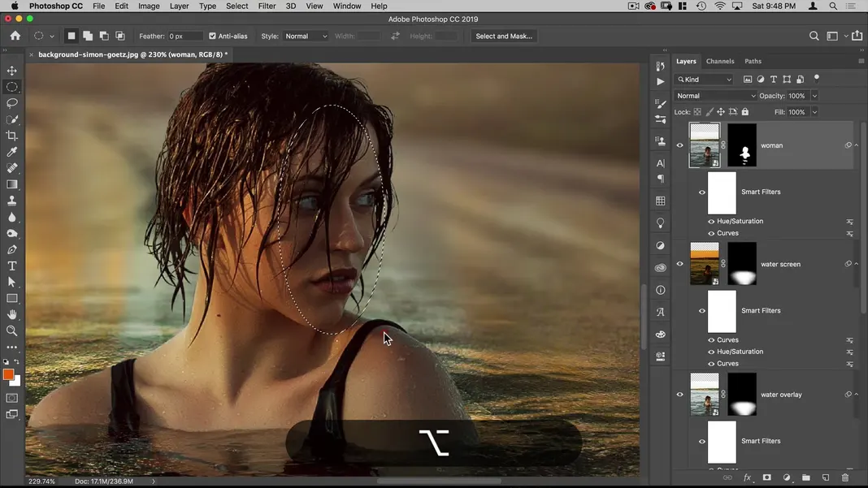Select the Lasso tool

pyautogui.click(x=11, y=103)
